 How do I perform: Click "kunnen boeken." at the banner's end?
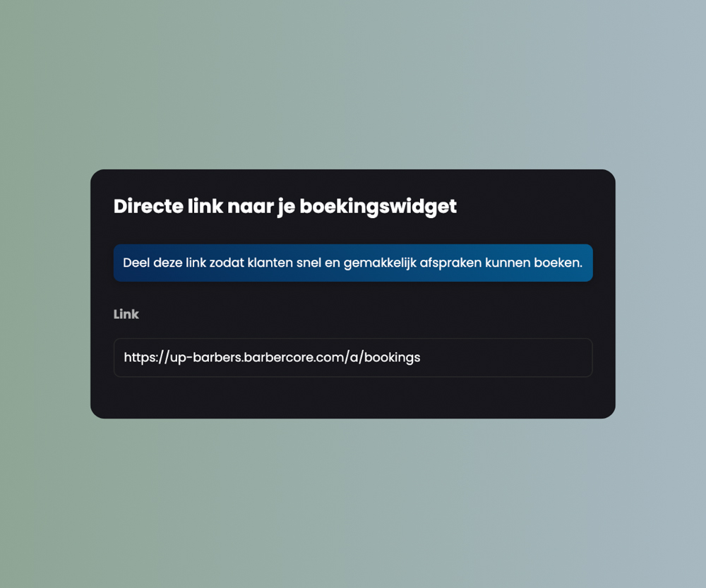tap(534, 263)
